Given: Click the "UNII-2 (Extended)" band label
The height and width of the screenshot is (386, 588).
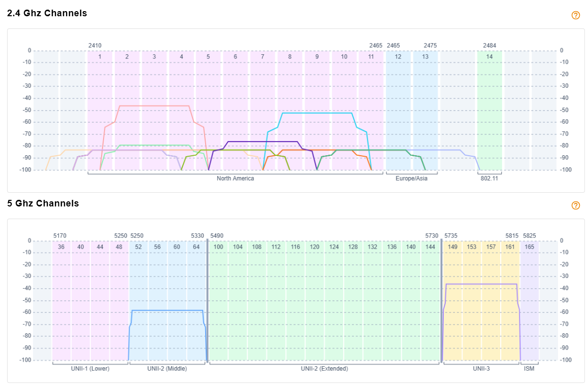Looking at the screenshot, I should coord(324,369).
